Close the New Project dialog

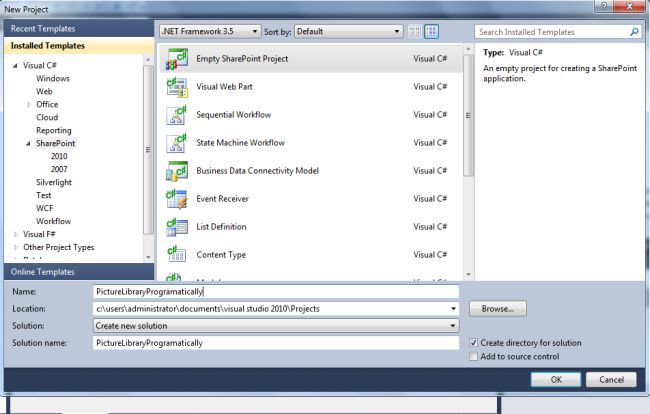click(630, 6)
